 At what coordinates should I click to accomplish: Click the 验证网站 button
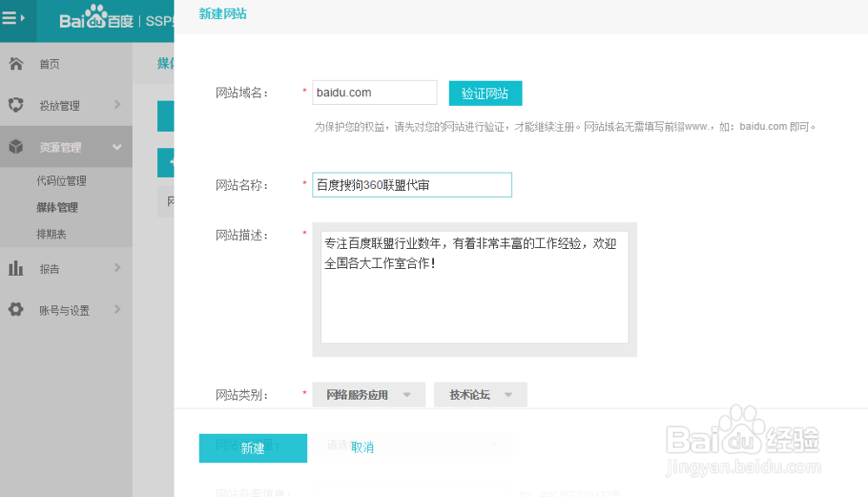pos(485,93)
